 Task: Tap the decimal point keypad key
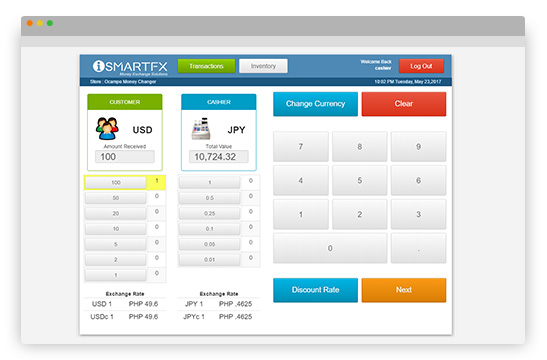click(x=418, y=248)
